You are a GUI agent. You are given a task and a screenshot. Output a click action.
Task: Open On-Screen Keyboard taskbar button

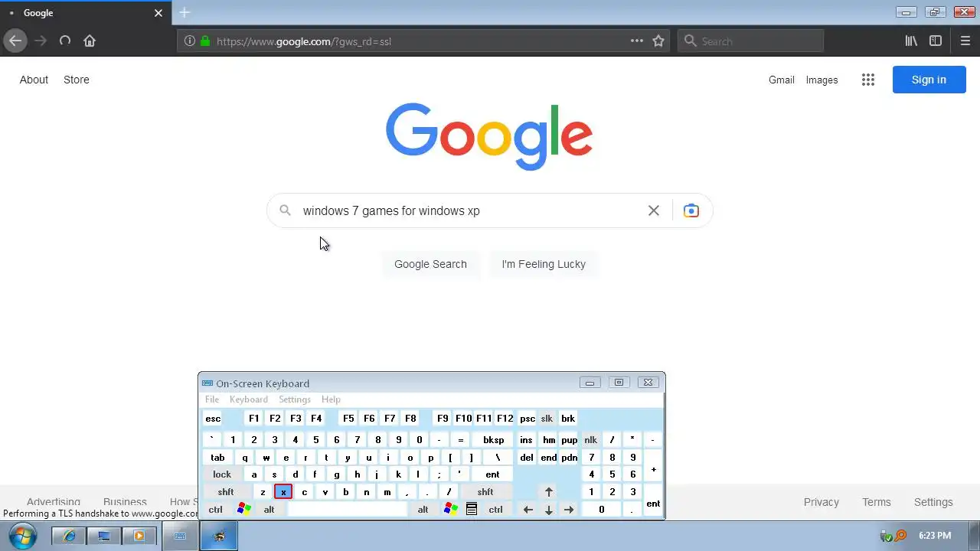181,536
